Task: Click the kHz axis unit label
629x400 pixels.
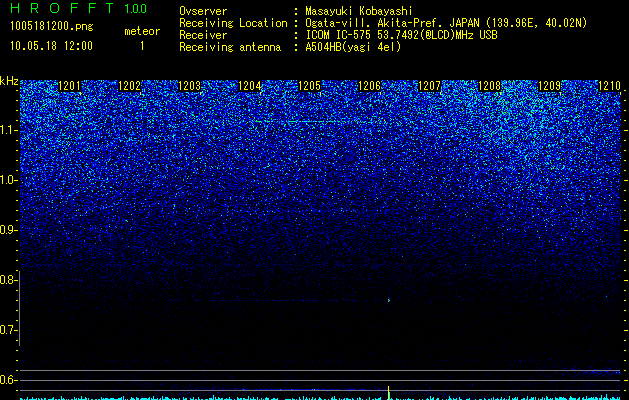Action: 9,81
